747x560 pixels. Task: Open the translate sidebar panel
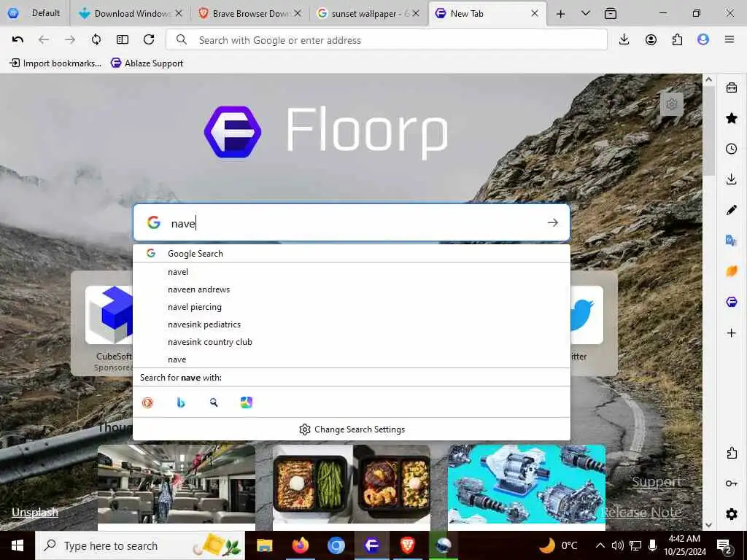click(x=732, y=241)
